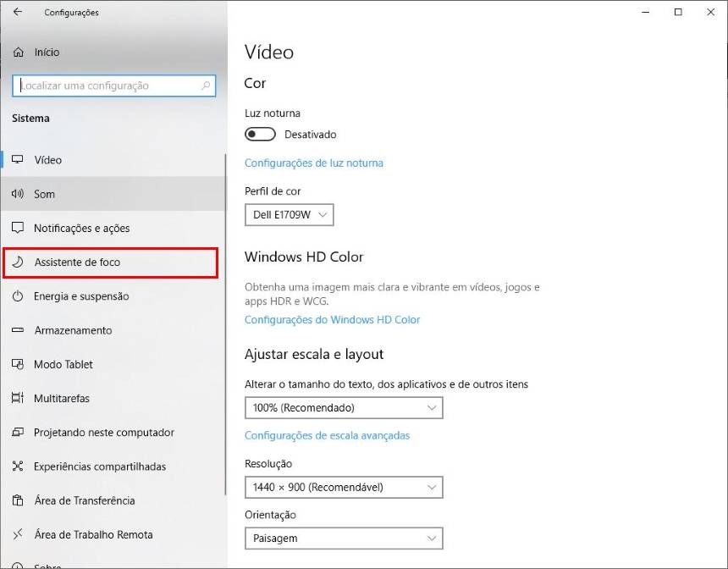Select Área de Transferência in sidebar
The height and width of the screenshot is (569, 728).
tap(113, 500)
